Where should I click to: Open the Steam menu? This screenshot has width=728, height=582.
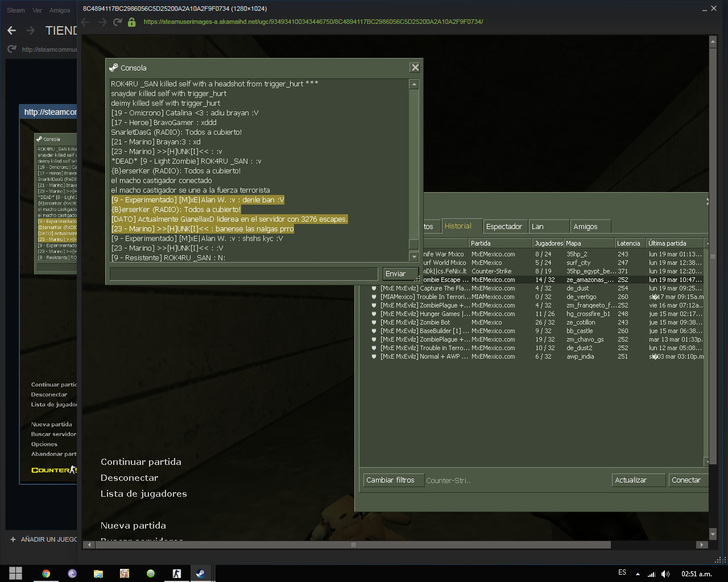(16, 10)
